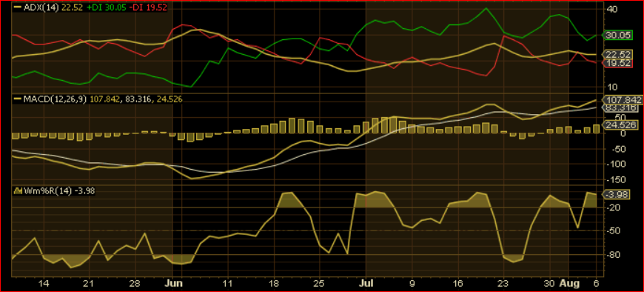Click the Wm%R area chart icon
644x292 pixels.
pyautogui.click(x=18, y=190)
